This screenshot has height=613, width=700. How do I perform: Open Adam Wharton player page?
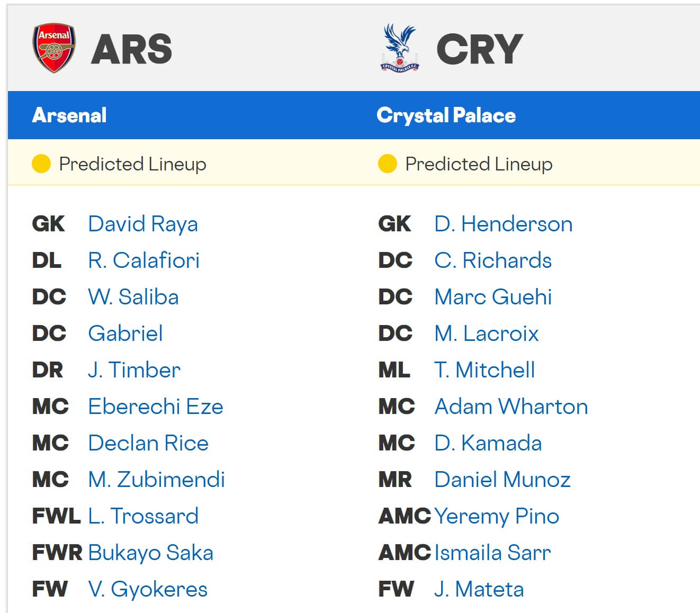[x=510, y=407]
